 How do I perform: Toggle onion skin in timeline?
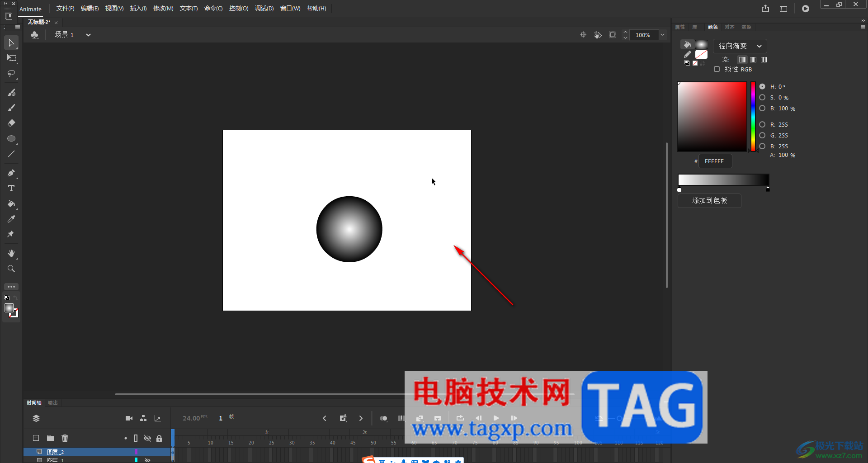tap(383, 418)
